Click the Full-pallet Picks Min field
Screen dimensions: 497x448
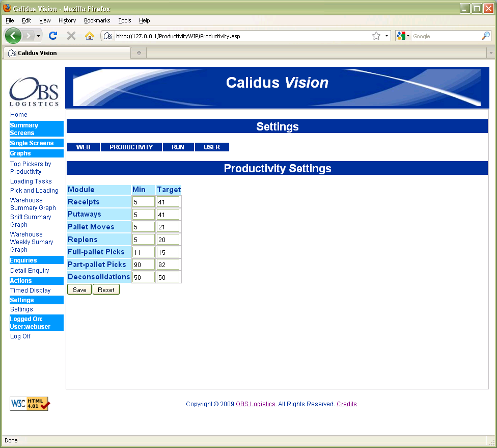pyautogui.click(x=143, y=252)
